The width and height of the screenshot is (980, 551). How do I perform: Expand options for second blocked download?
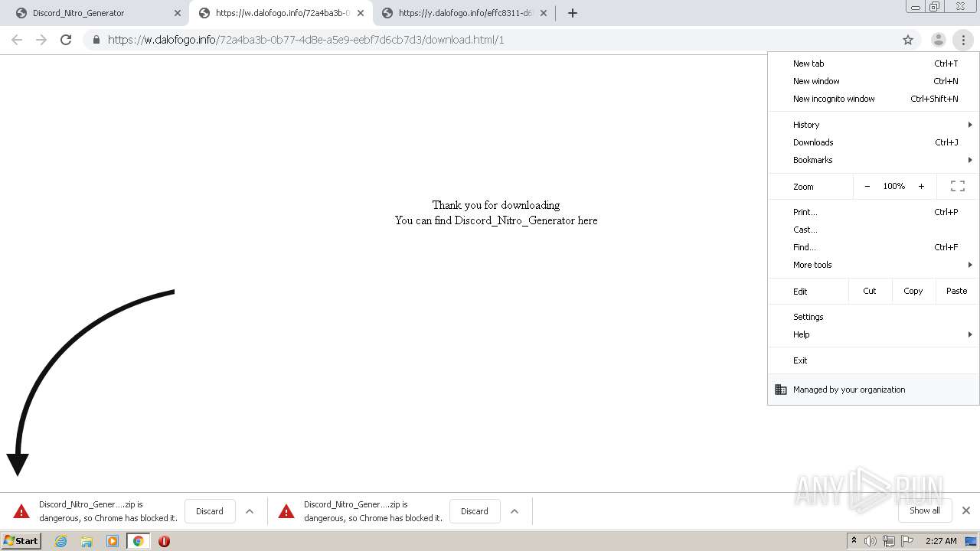514,511
